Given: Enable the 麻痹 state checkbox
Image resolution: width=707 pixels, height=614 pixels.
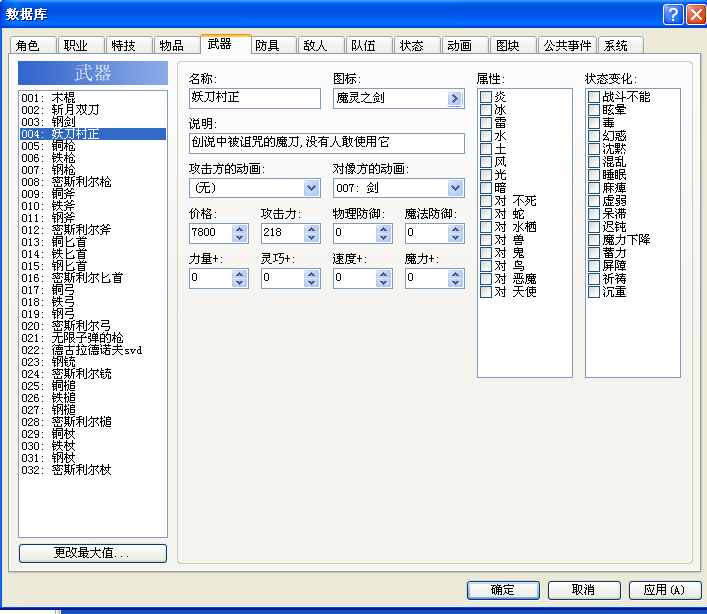Looking at the screenshot, I should [594, 188].
